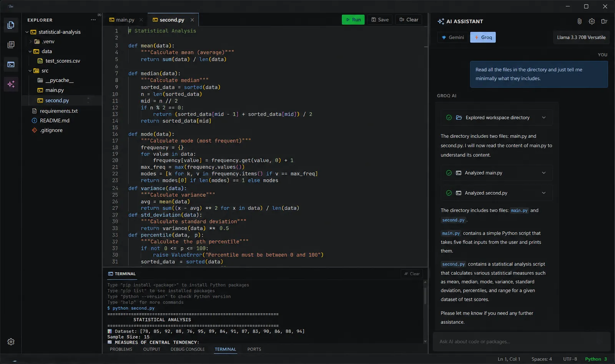Viewport: 615px width, 364px height.
Task: Open requirements.txt file
Action: tap(58, 111)
